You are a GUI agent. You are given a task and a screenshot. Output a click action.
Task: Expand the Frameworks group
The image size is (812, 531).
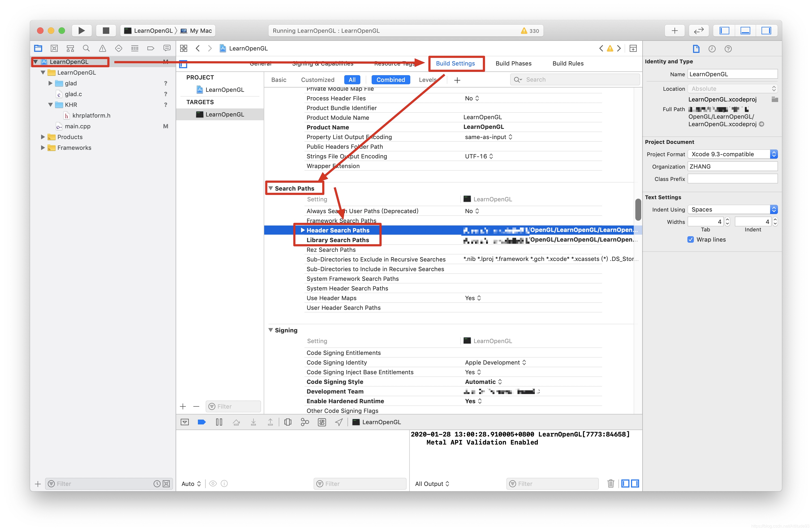coord(43,148)
